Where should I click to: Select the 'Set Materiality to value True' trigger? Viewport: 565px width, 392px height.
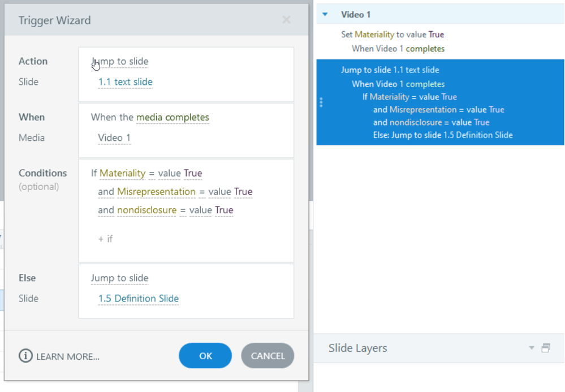[393, 35]
